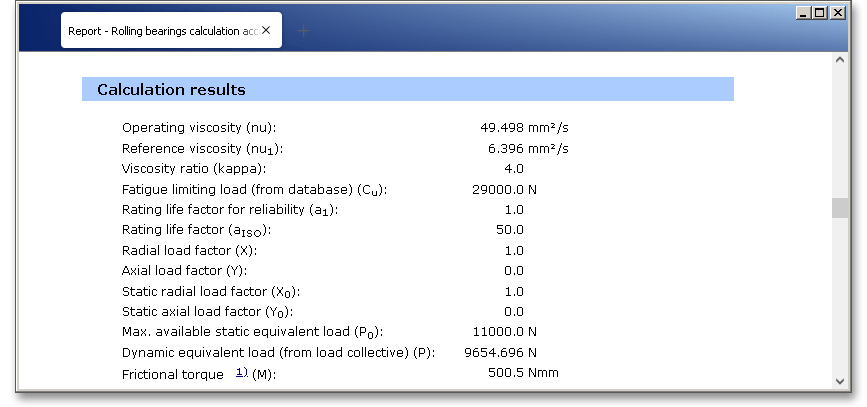The width and height of the screenshot is (867, 407).
Task: Close the Report tab with its X
Action: pos(266,31)
